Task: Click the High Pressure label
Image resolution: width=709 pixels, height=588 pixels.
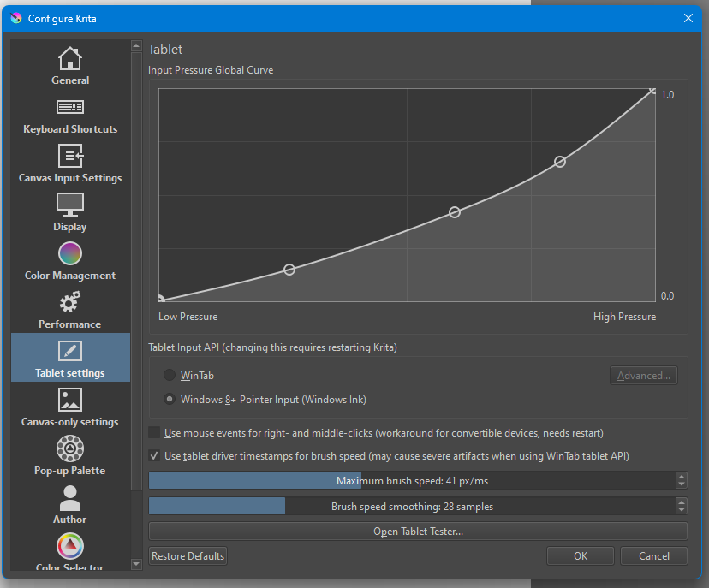Action: (624, 317)
